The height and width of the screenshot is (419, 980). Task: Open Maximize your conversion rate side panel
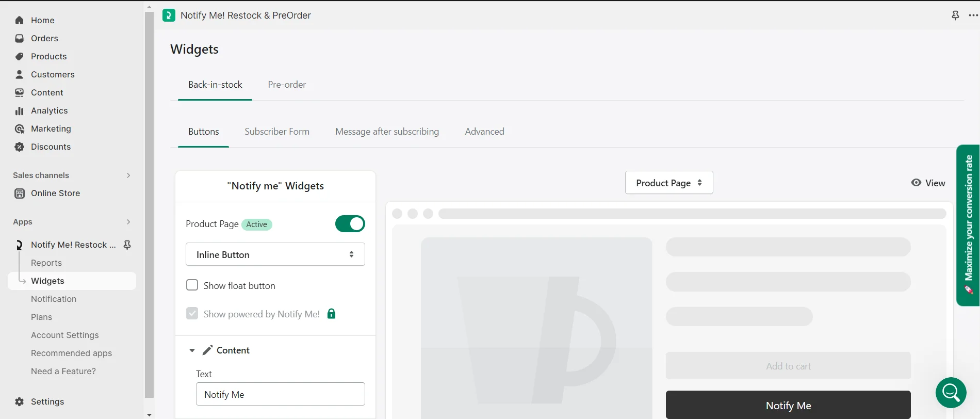[x=968, y=225]
